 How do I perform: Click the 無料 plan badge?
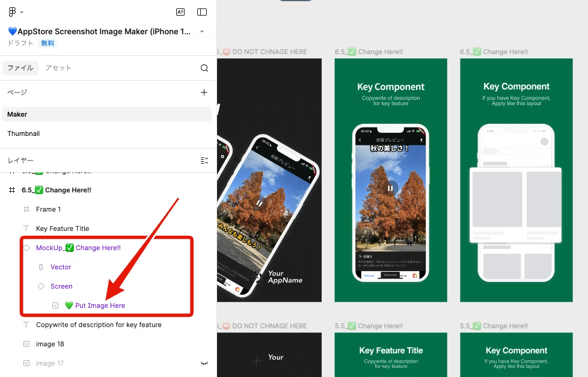coord(48,43)
